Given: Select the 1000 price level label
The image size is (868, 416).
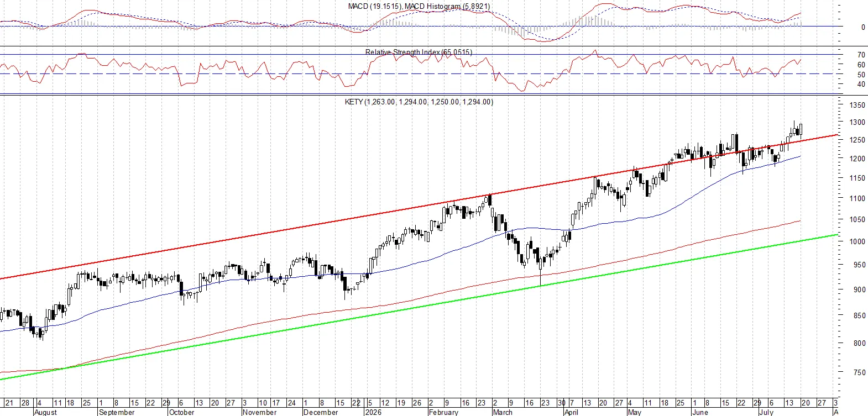Looking at the screenshot, I should [858, 241].
